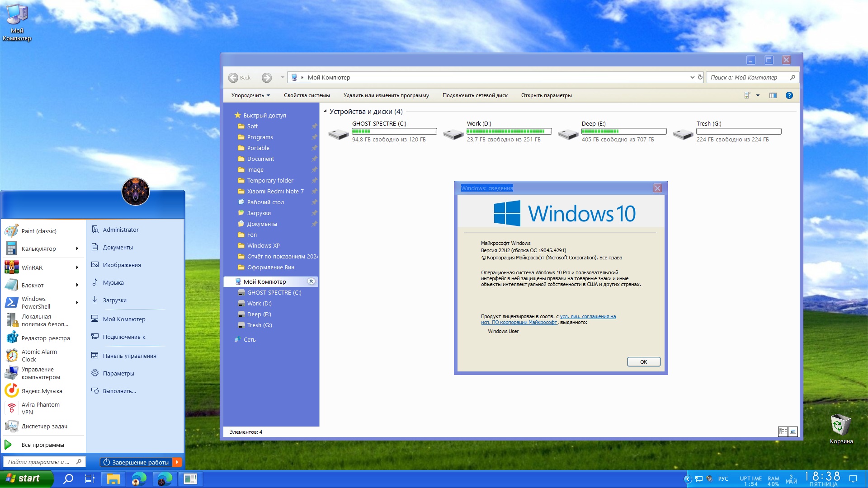Expand the WinRAR submenu arrow
This screenshot has width=868, height=488.
[77, 267]
